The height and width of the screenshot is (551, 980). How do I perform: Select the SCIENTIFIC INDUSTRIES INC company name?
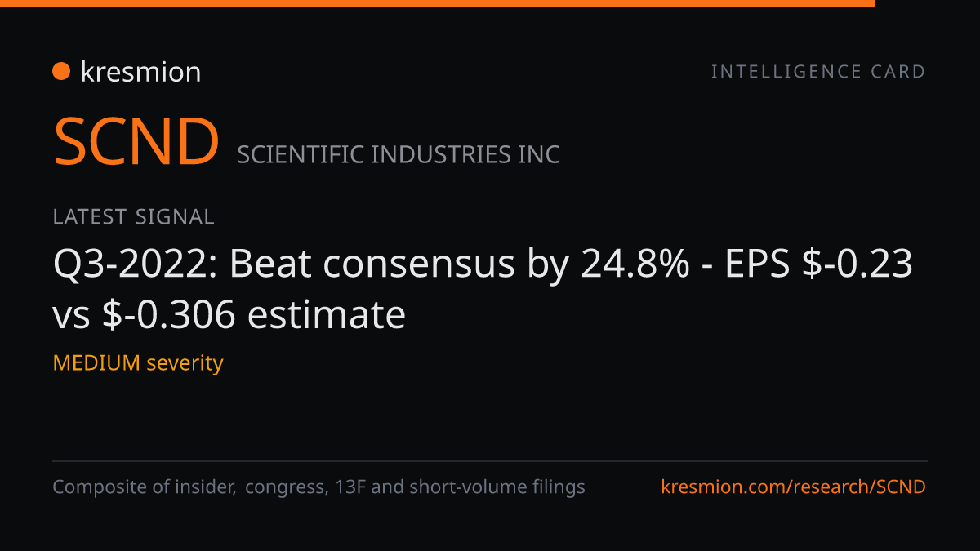click(x=399, y=154)
